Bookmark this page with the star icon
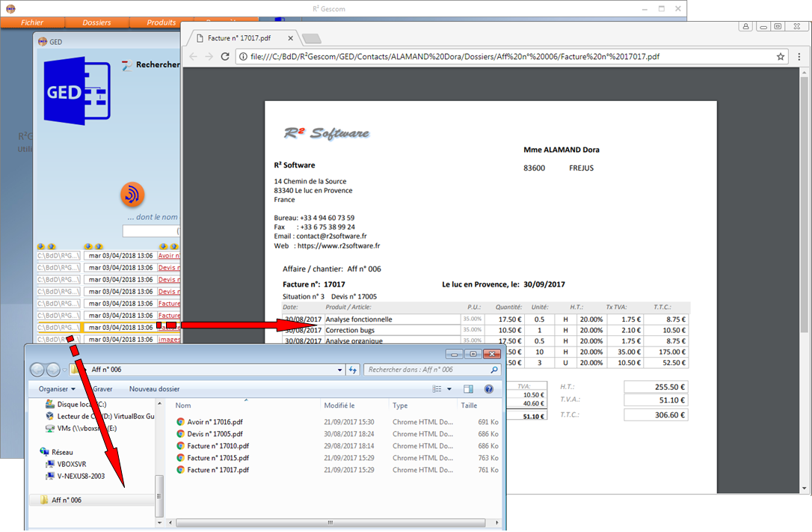The image size is (812, 532). pyautogui.click(x=781, y=56)
